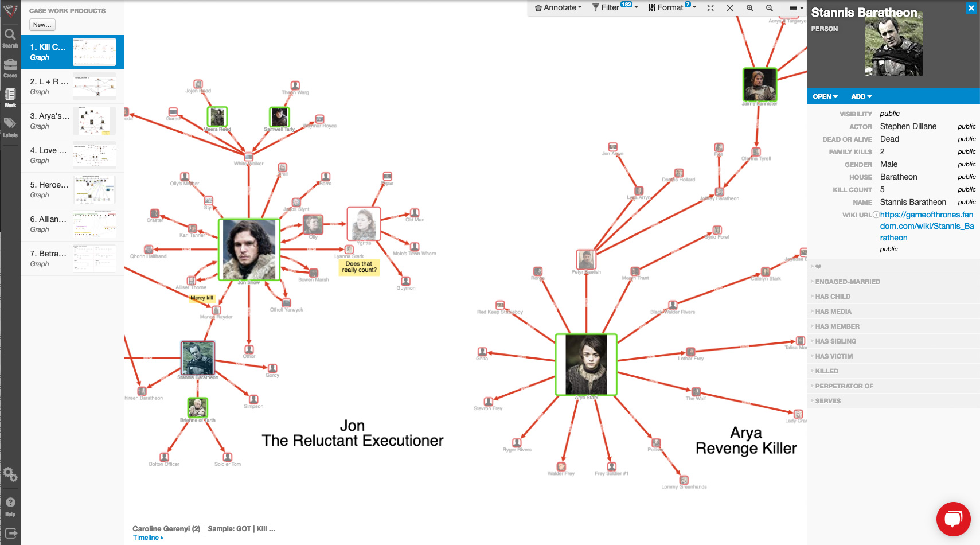This screenshot has width=980, height=545.
Task: Open the Work section in the sidebar
Action: point(10,98)
